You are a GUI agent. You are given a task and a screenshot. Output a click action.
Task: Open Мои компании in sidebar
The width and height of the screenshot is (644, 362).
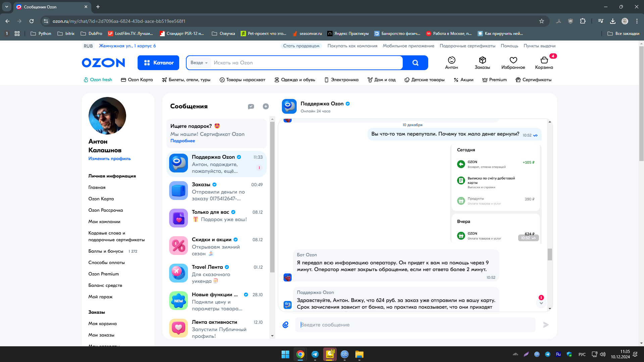(x=104, y=222)
